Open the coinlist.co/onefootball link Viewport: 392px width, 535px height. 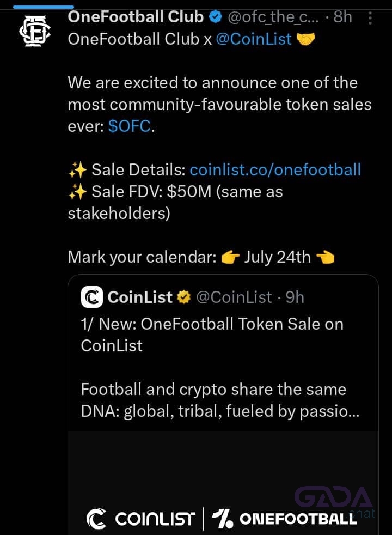tap(275, 170)
